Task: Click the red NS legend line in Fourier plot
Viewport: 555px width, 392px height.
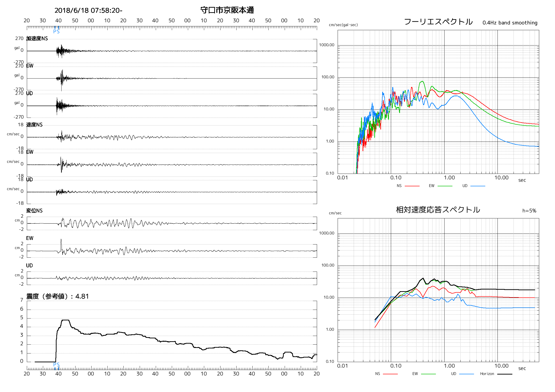Action: 412,186
